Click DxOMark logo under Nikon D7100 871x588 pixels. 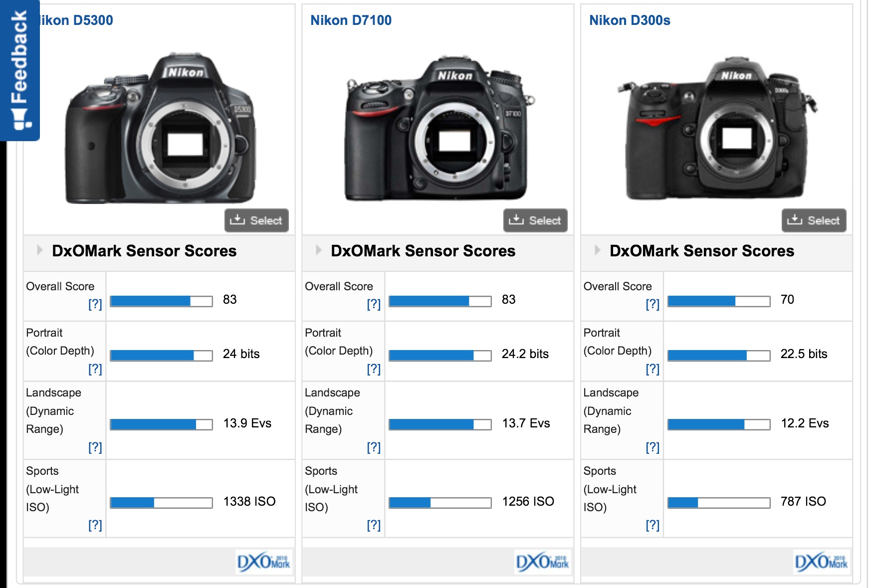tap(542, 562)
